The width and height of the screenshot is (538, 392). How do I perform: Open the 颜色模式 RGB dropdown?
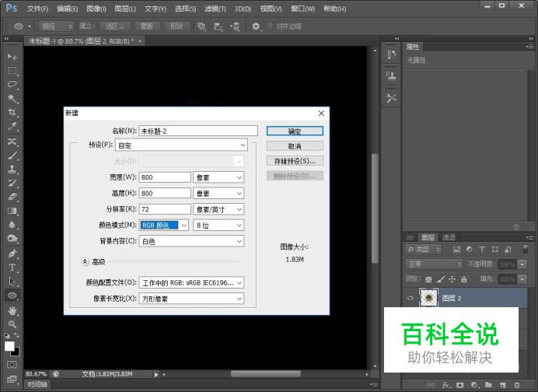[163, 225]
